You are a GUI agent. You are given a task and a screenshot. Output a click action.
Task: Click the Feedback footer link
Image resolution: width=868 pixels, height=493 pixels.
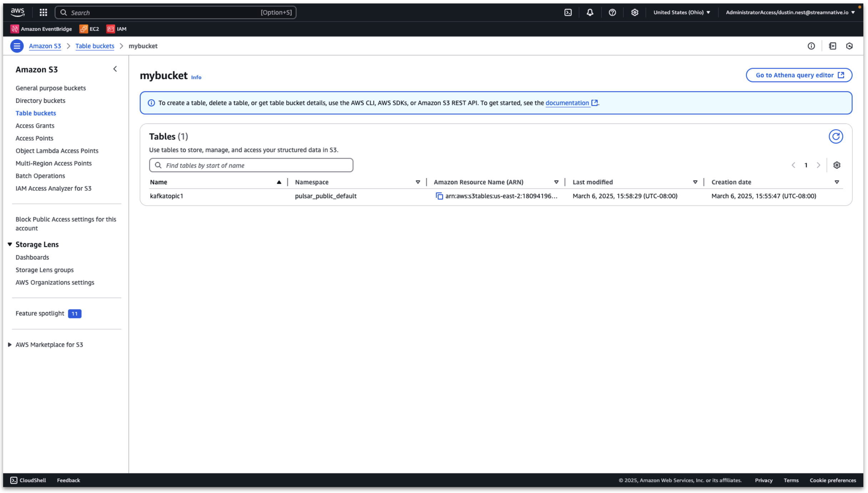point(69,481)
